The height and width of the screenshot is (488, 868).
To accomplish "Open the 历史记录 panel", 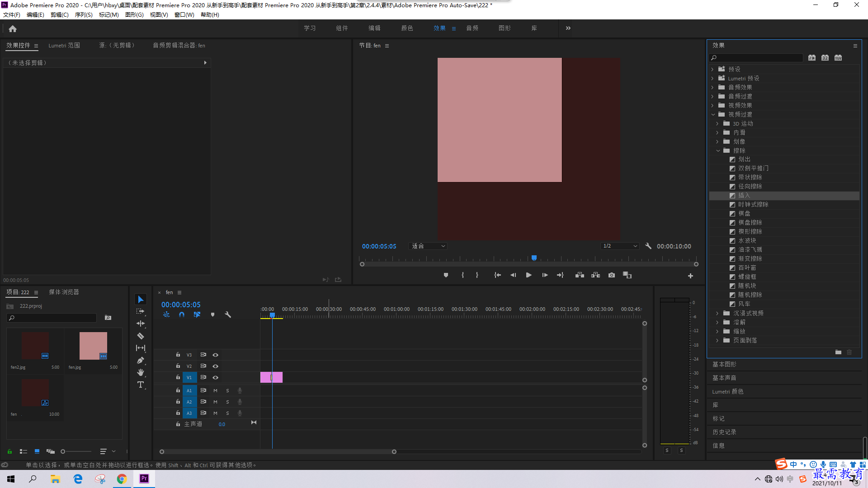I will click(x=724, y=432).
